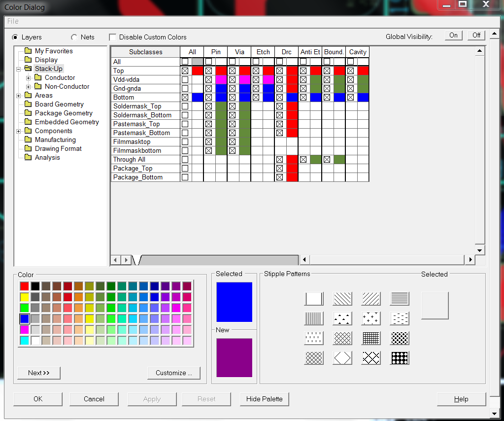The width and height of the screenshot is (504, 421).
Task: Choose the grid crosshatch stipple pattern
Action: pos(371,338)
